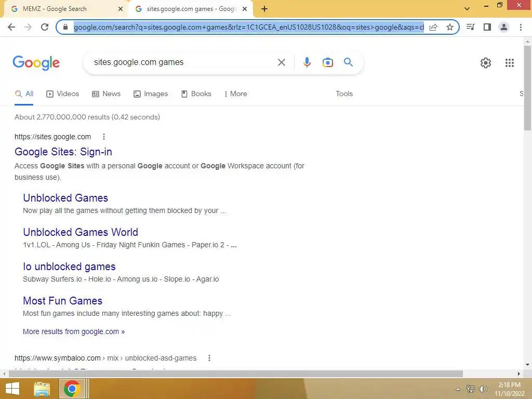Switch to Books results
Image resolution: width=532 pixels, height=399 pixels.
[196, 94]
